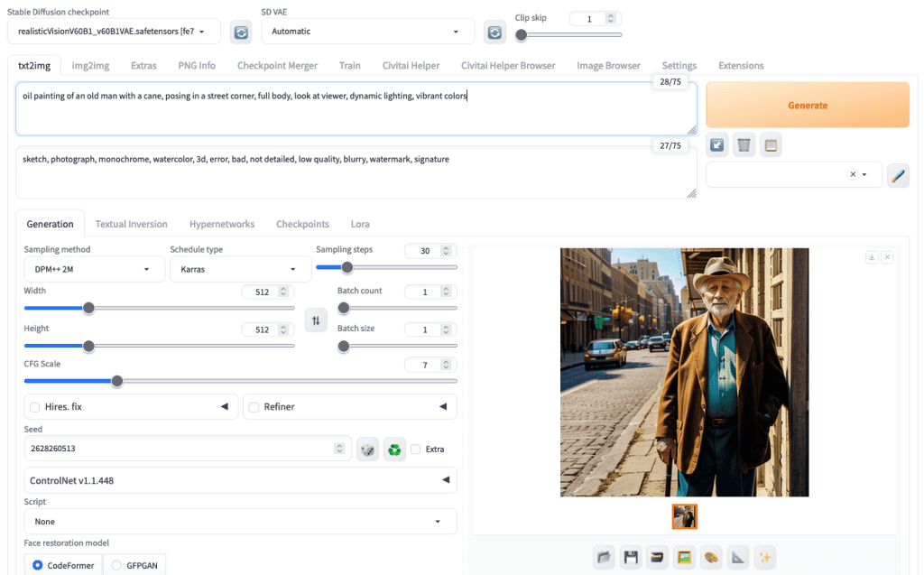Save image using the floppy disk icon
This screenshot has width=924, height=575.
click(x=631, y=557)
